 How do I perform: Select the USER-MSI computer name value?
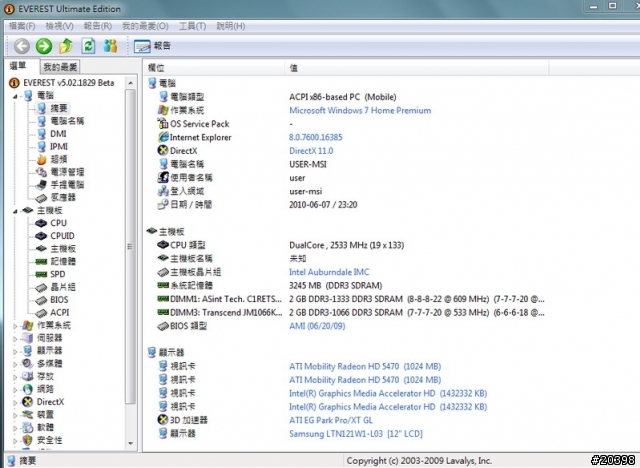click(x=308, y=164)
